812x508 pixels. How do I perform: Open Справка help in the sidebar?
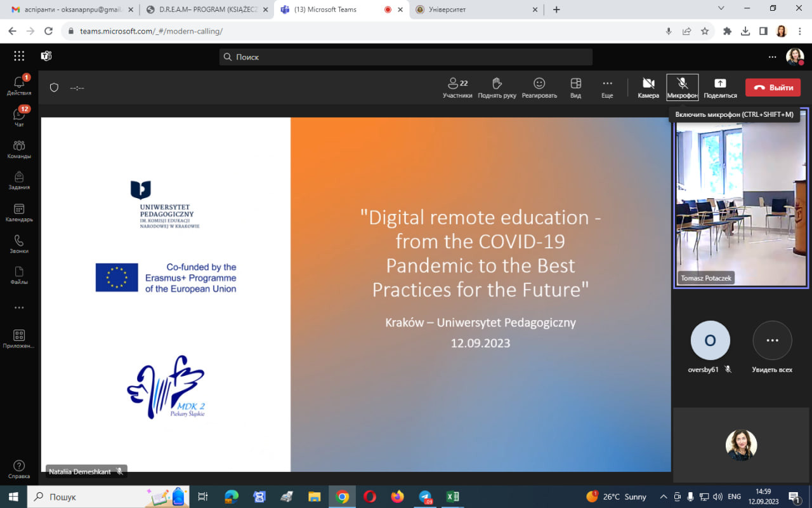pos(19,470)
